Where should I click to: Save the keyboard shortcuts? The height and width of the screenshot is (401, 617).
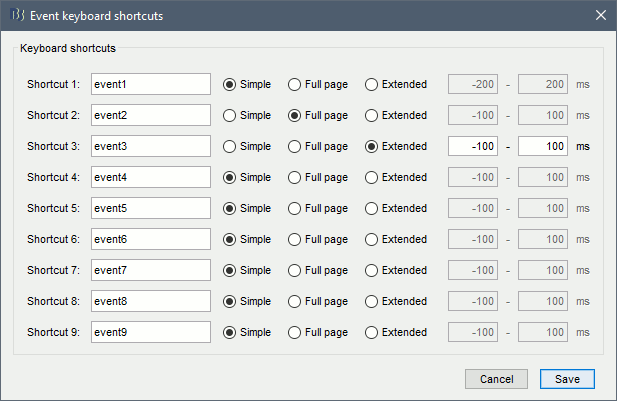567,379
